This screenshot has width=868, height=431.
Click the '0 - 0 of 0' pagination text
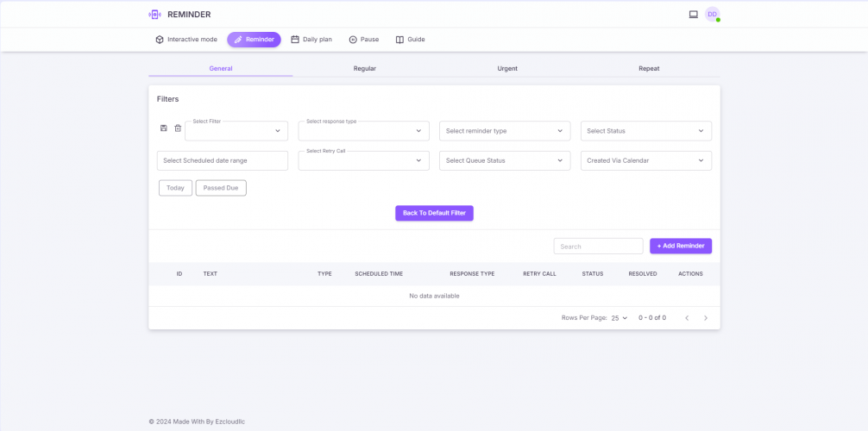(652, 318)
